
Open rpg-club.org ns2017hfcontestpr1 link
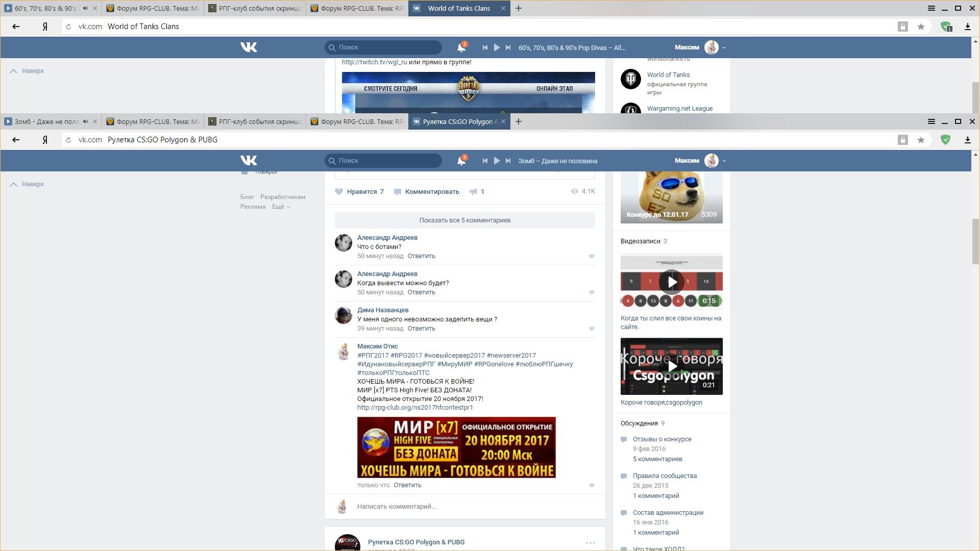coord(415,408)
